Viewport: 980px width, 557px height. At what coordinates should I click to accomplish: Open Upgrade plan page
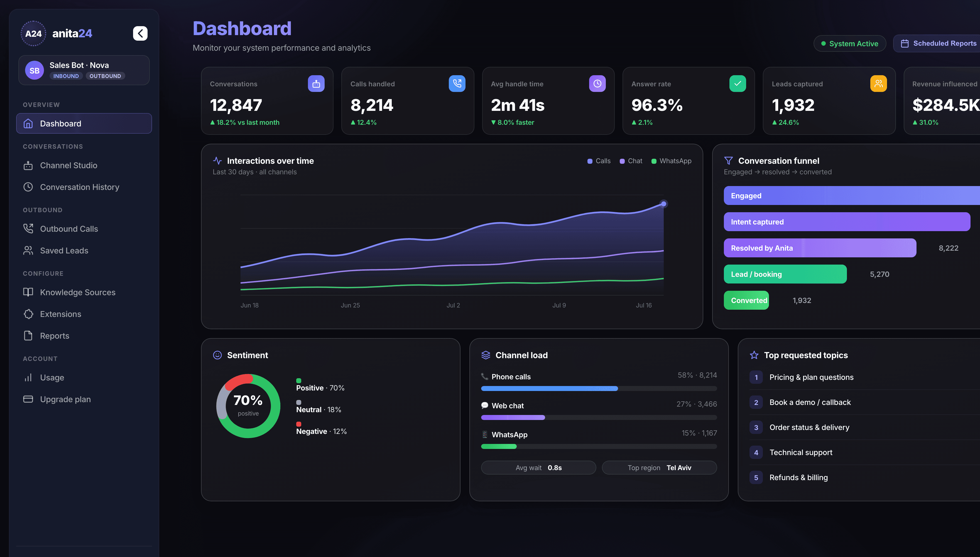tap(84, 399)
